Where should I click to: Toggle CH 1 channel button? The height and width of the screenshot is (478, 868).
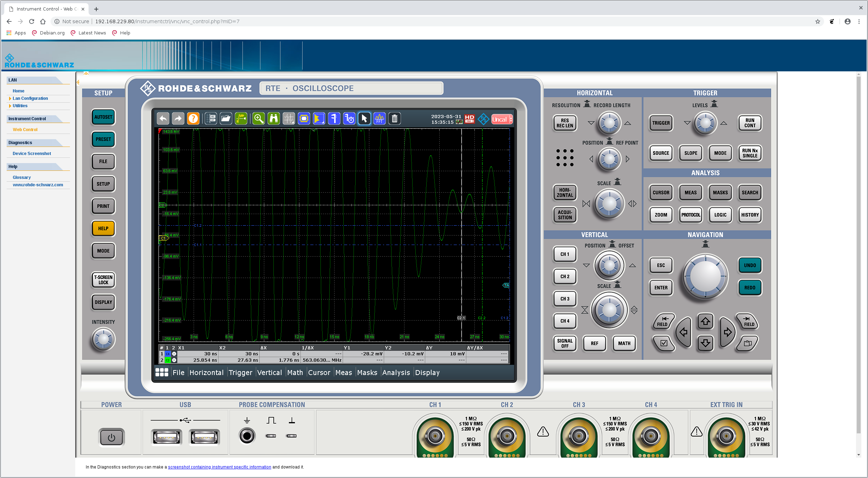(564, 254)
